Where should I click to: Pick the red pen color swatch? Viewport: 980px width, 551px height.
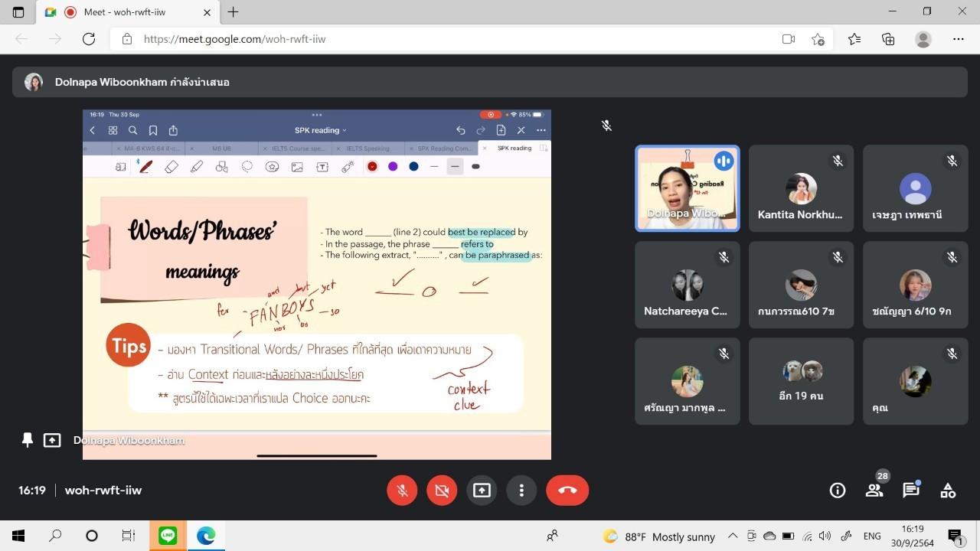(x=372, y=166)
